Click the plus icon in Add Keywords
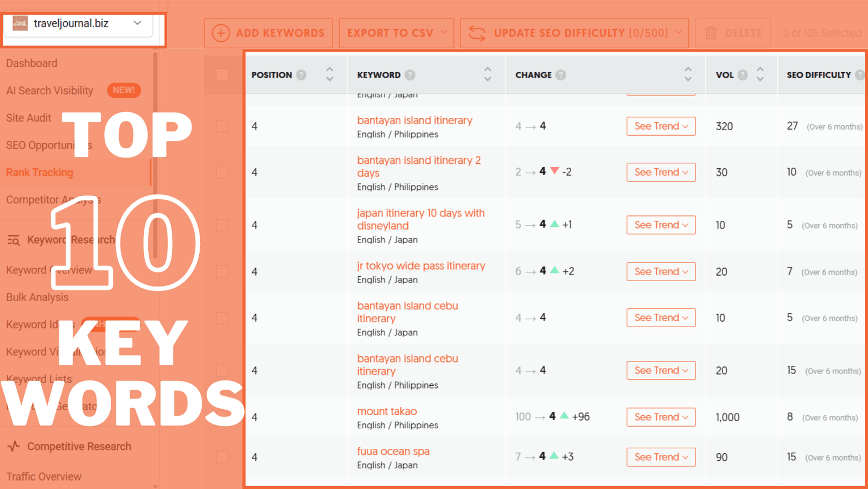 [220, 33]
